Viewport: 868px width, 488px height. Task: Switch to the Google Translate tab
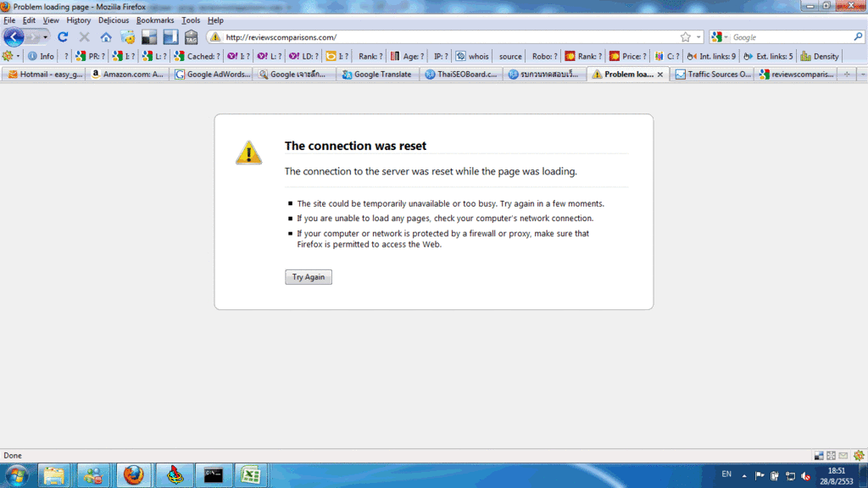377,75
